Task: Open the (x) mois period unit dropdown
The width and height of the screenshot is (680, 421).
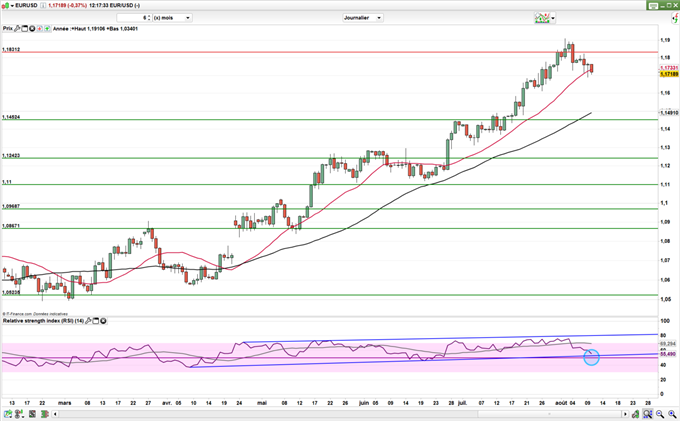Action: coord(173,18)
